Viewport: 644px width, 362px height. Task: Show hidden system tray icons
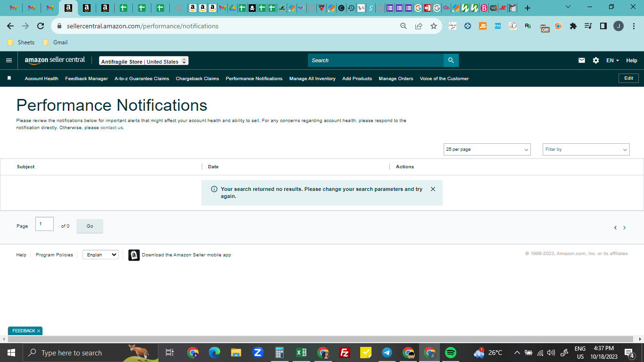[517, 353]
